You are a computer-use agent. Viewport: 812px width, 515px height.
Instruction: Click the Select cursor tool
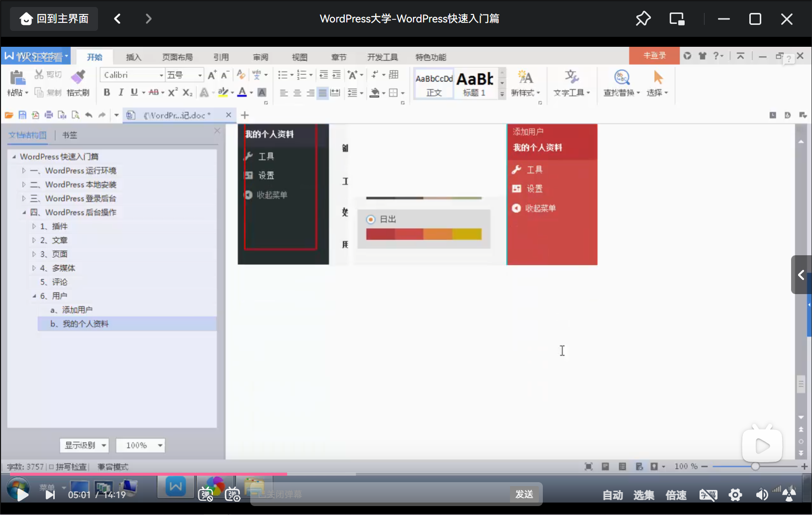(x=658, y=83)
